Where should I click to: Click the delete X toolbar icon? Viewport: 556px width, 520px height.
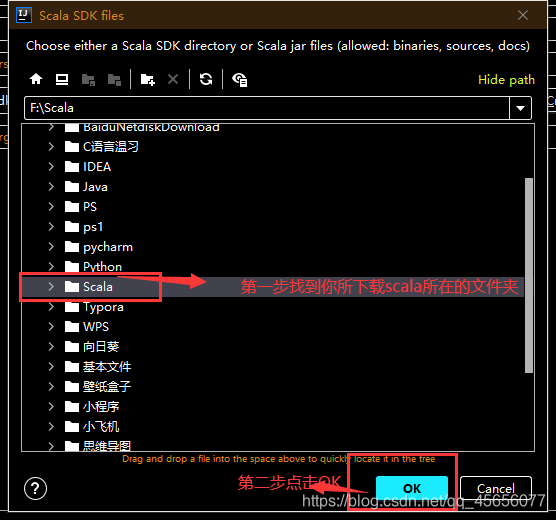(x=173, y=79)
